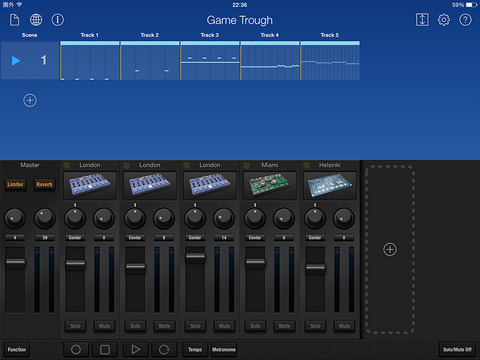The image size is (480, 360).
Task: Click the send knob above value 8
Action: 164,218
